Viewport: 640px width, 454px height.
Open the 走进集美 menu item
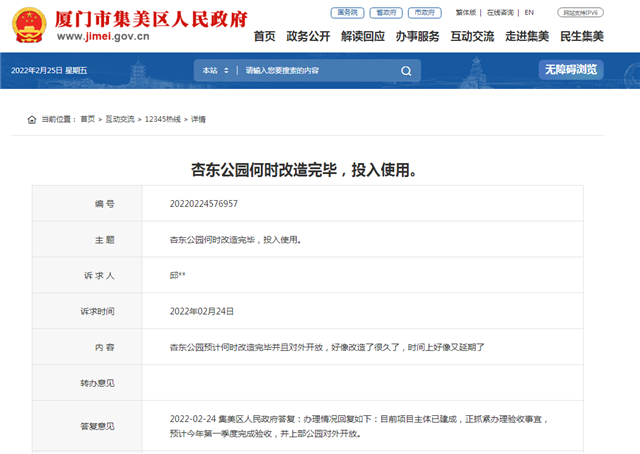527,36
